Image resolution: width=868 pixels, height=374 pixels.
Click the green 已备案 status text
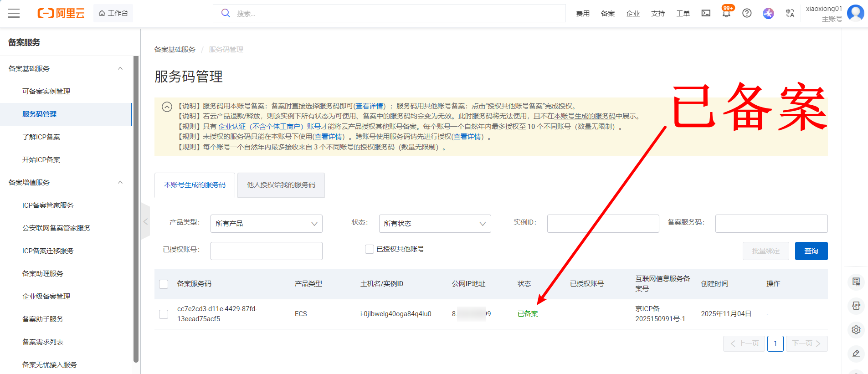click(x=528, y=314)
